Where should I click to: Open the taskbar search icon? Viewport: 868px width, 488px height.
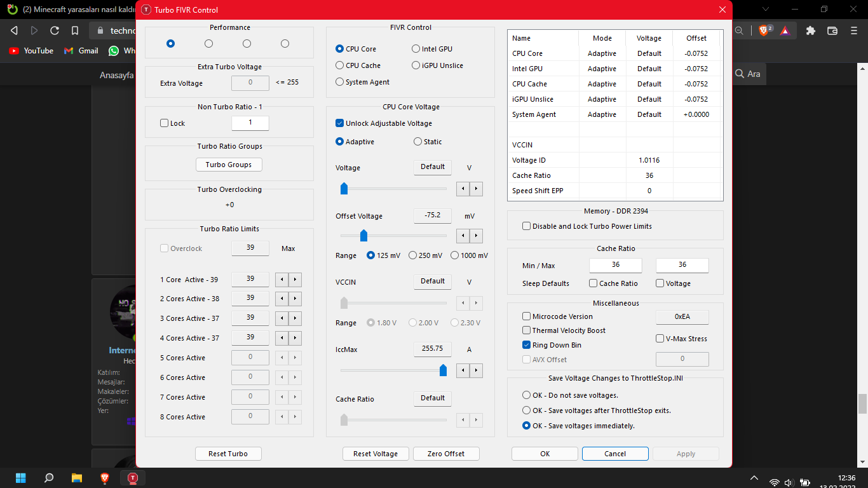click(49, 478)
